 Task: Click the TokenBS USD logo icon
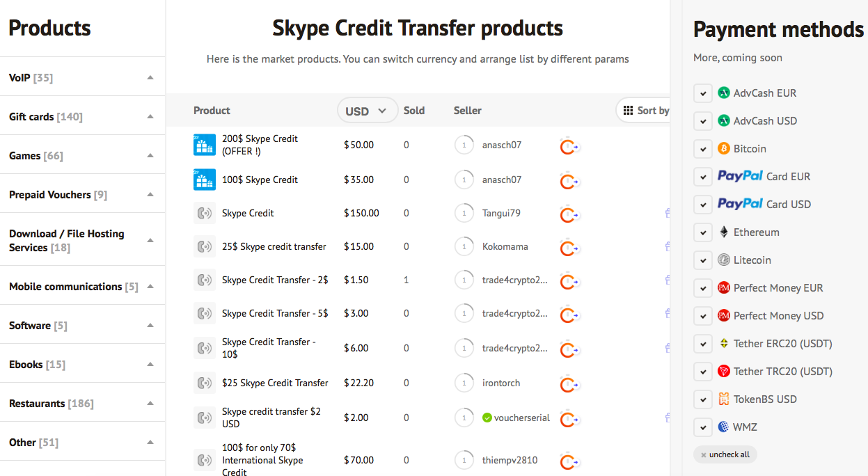pos(724,399)
